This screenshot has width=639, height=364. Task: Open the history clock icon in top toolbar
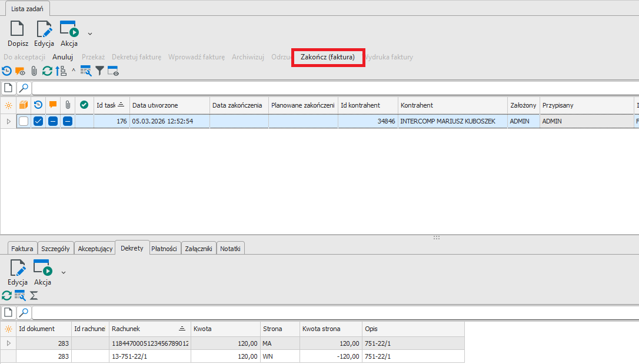[6, 71]
